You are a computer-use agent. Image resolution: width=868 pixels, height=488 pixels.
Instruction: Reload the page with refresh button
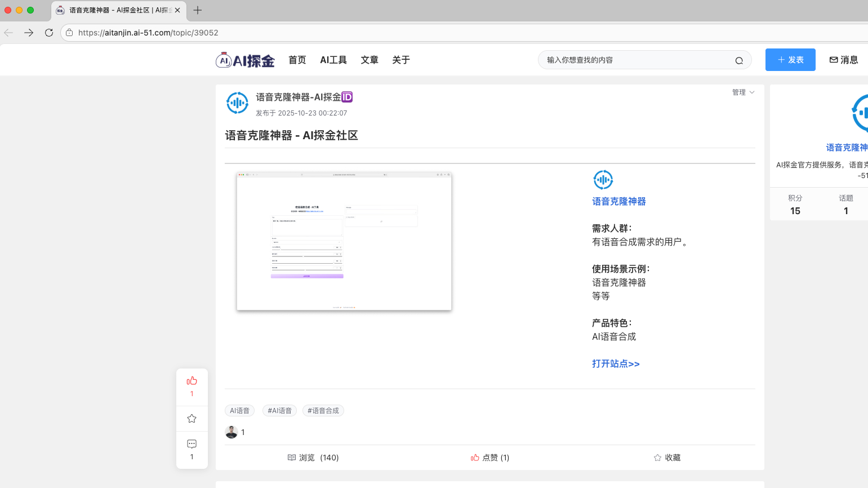tap(49, 33)
